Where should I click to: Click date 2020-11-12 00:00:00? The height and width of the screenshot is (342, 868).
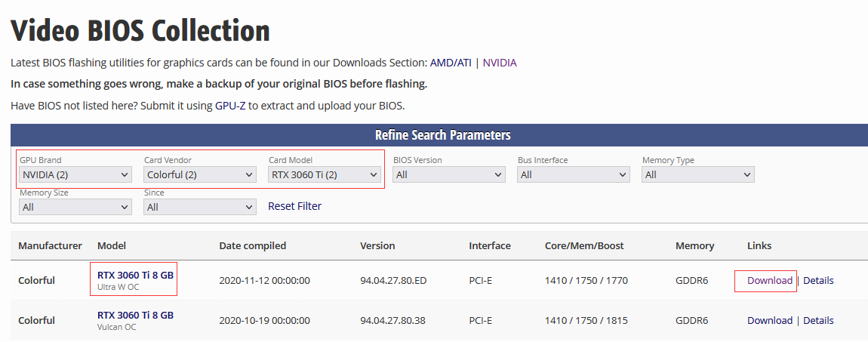tap(265, 281)
